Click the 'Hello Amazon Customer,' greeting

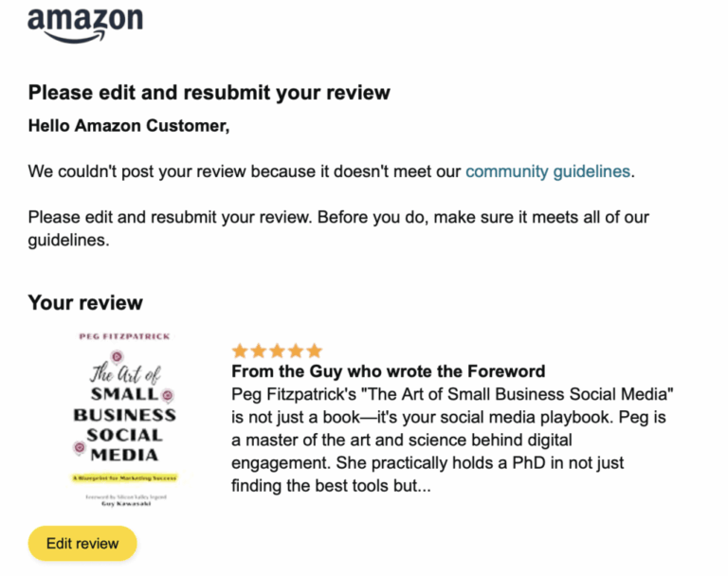tap(129, 126)
